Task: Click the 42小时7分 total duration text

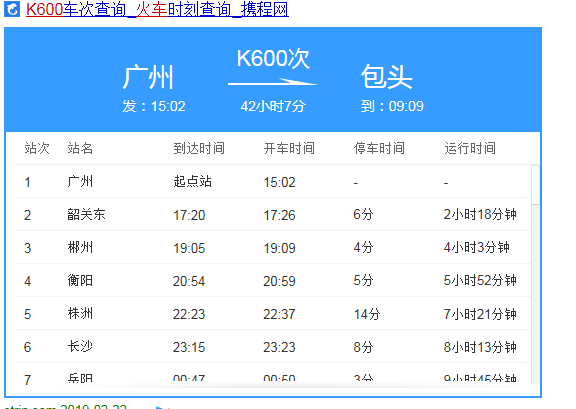Action: tap(273, 106)
